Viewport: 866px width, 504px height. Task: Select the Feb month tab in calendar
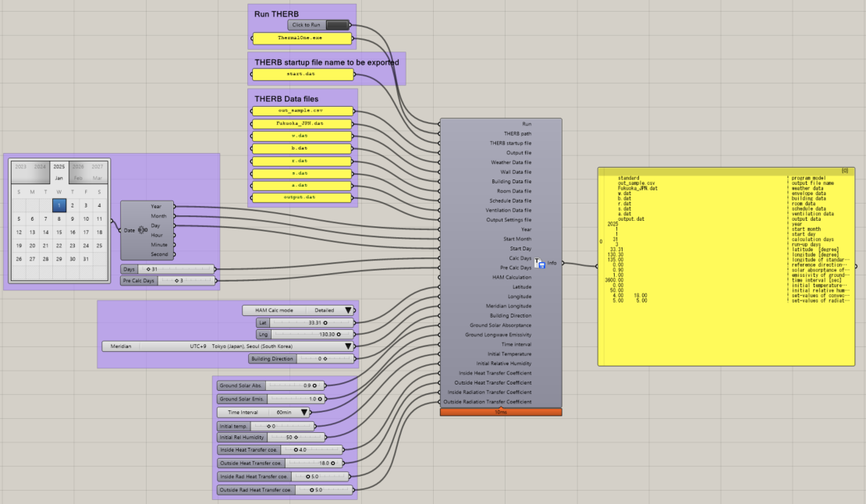tap(79, 178)
